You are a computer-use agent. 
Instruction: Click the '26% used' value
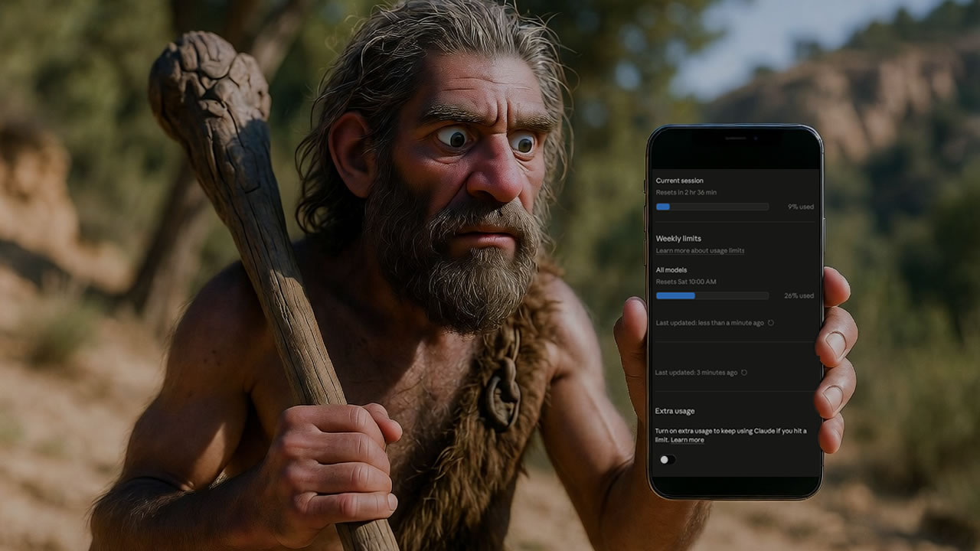799,295
